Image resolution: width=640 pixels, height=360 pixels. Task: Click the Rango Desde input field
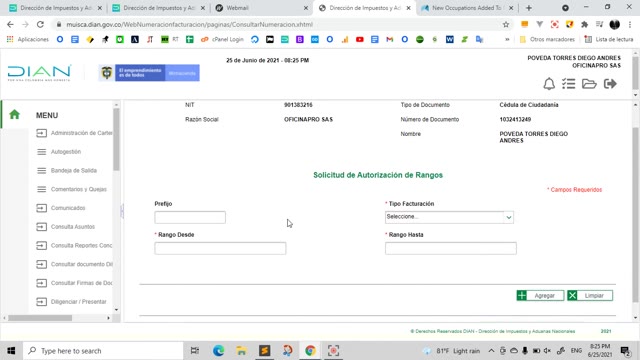(220, 248)
